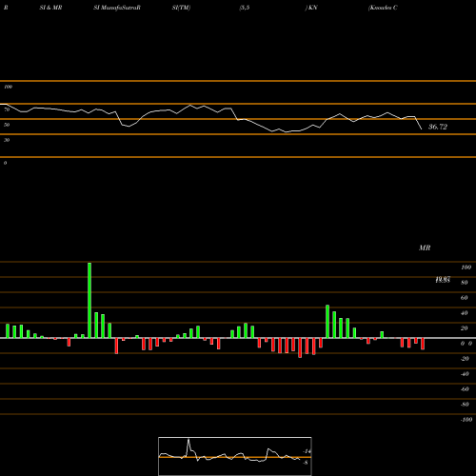Viewport: 476px width, 476px height.
Task: Click the -60 label on MR axis
Action: click(465, 389)
